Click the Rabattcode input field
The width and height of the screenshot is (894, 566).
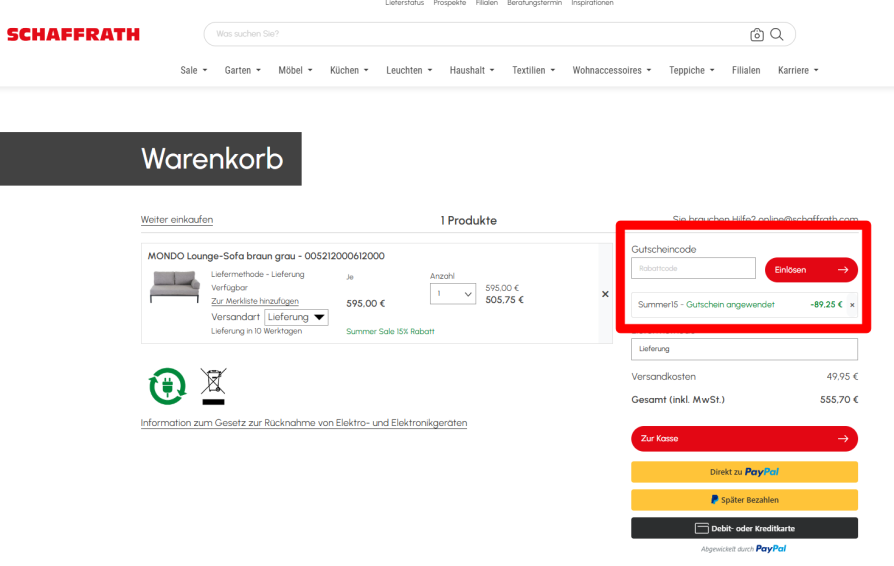click(x=693, y=268)
